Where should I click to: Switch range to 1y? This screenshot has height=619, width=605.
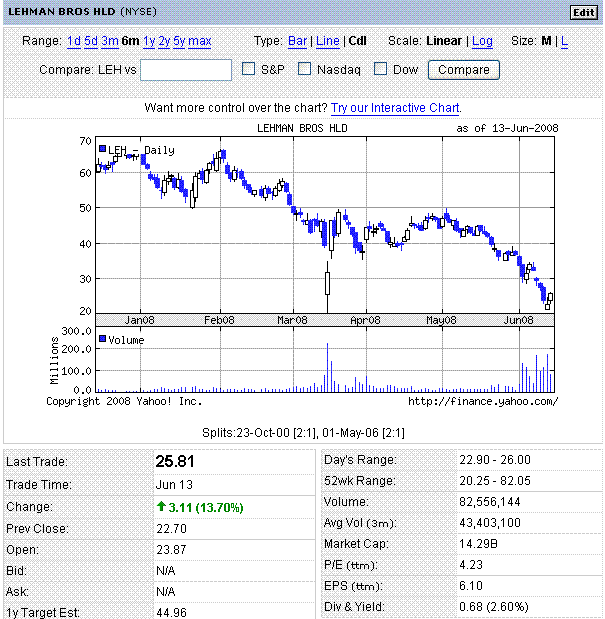coord(149,41)
